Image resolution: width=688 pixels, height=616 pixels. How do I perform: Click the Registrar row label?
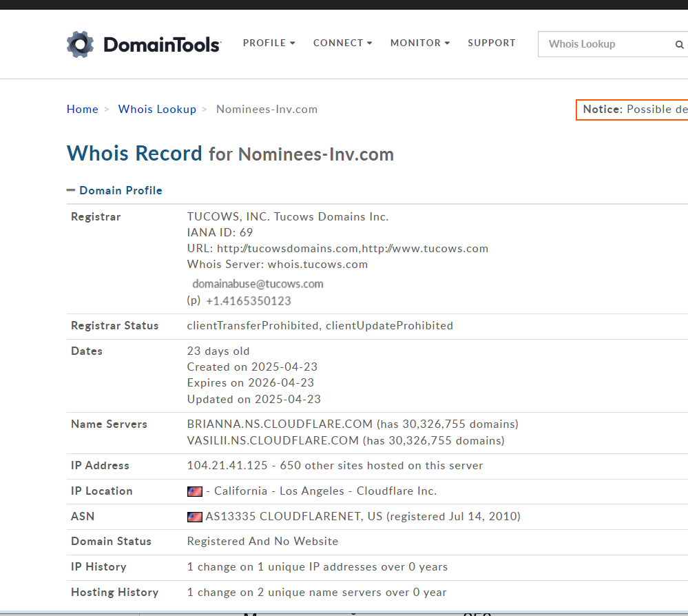click(x=96, y=217)
